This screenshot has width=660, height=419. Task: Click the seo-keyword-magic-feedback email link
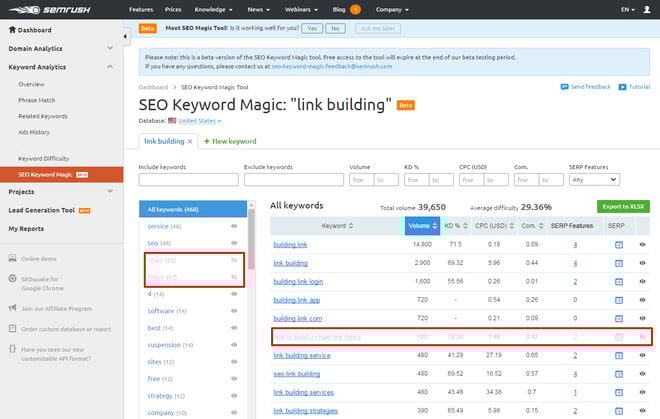(x=332, y=67)
